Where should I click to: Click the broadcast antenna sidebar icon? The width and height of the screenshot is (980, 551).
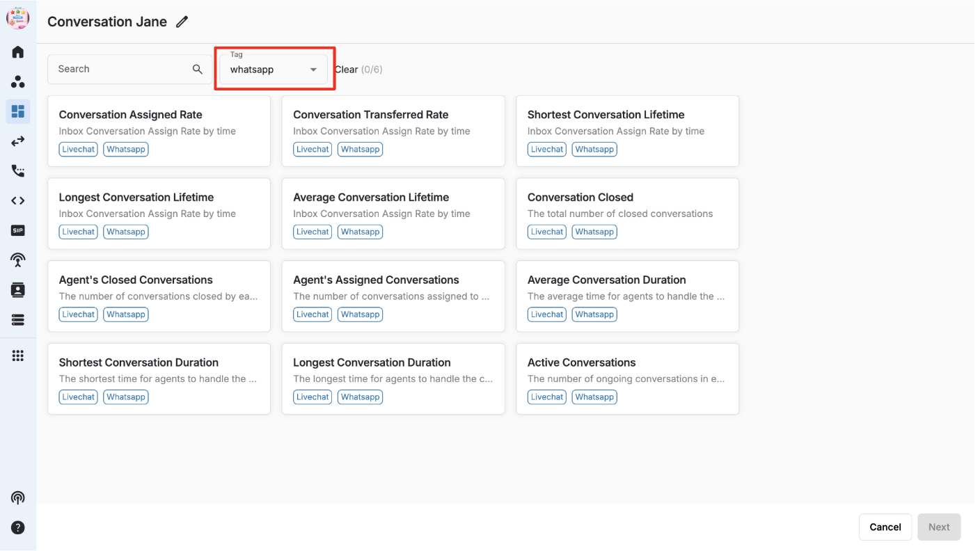click(18, 260)
